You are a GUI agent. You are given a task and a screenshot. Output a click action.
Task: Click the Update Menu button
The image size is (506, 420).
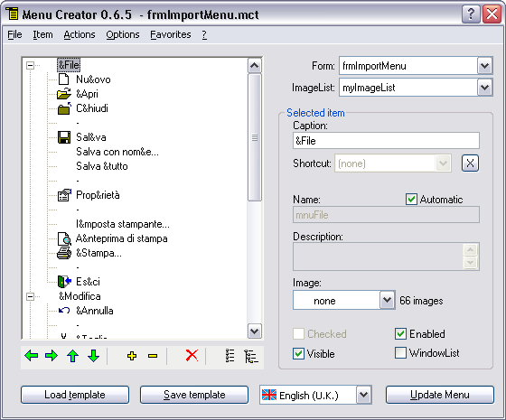click(439, 395)
